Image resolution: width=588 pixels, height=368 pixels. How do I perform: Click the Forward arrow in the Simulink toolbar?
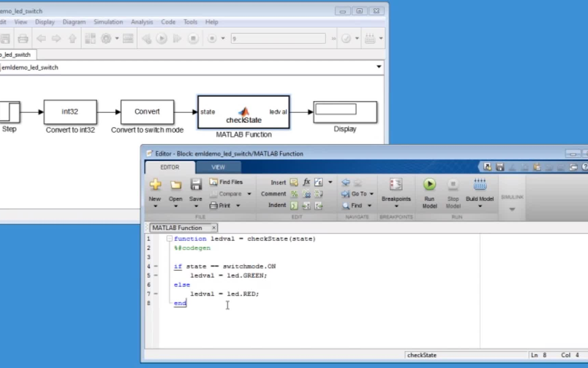56,39
